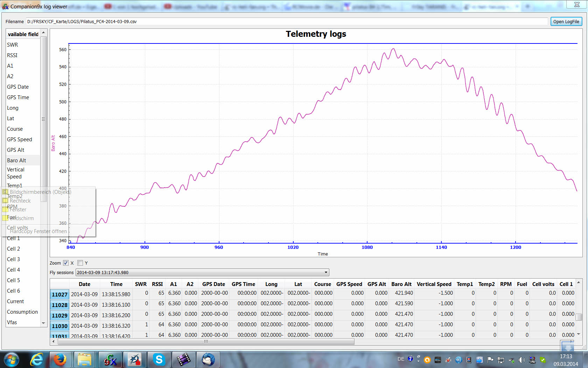The image size is (588, 368).
Task: Select the Course field in the list
Action: tap(23, 129)
